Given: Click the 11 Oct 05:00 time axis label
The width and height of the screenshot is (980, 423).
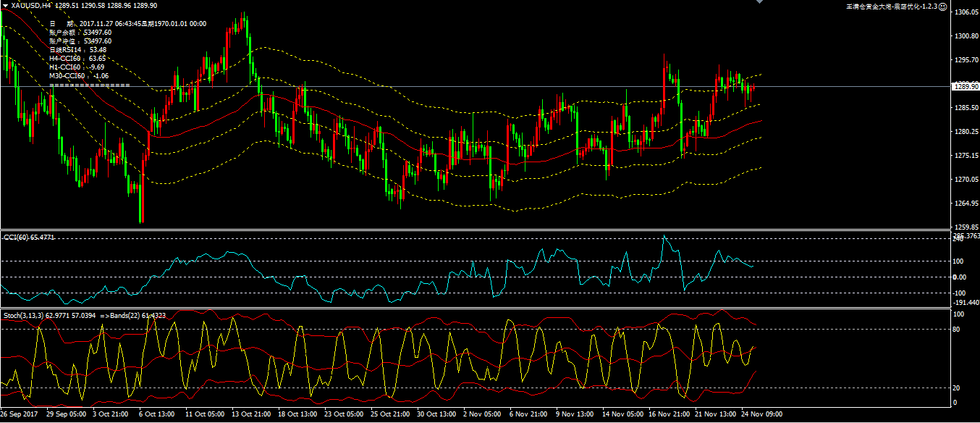Looking at the screenshot, I should pyautogui.click(x=203, y=414).
